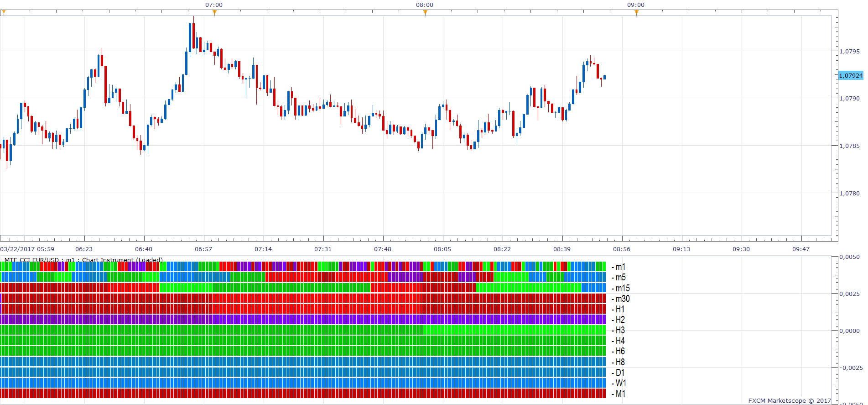Click the 07:48 time axis label
The width and height of the screenshot is (868, 405).
click(383, 249)
